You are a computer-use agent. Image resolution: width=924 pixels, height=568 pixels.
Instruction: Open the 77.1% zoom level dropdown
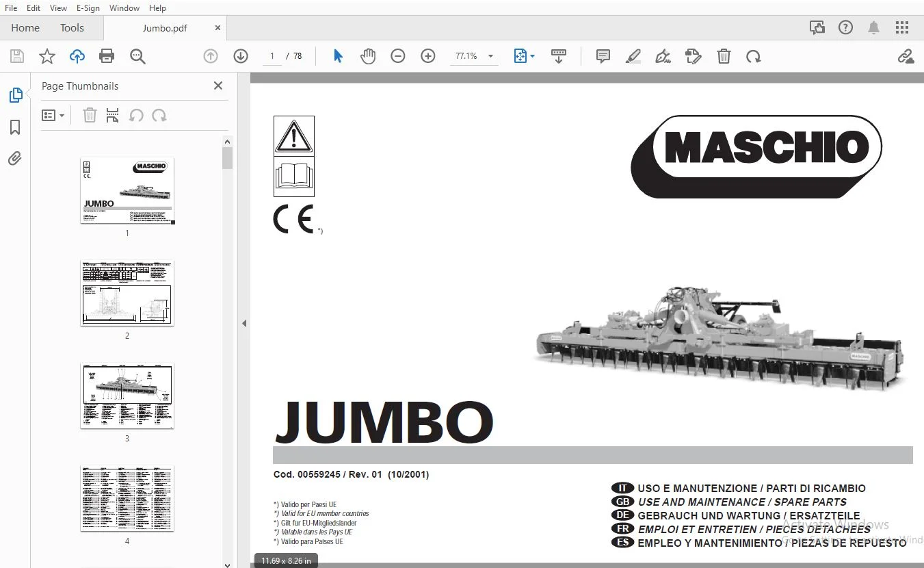[474, 56]
